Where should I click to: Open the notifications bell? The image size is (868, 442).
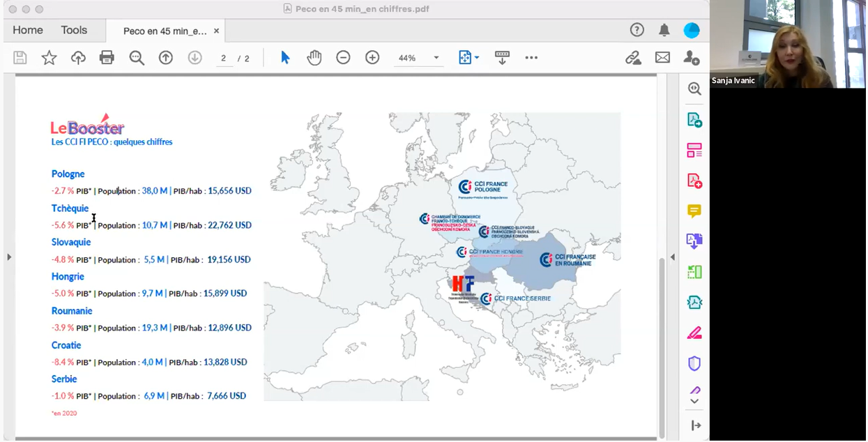pos(664,30)
